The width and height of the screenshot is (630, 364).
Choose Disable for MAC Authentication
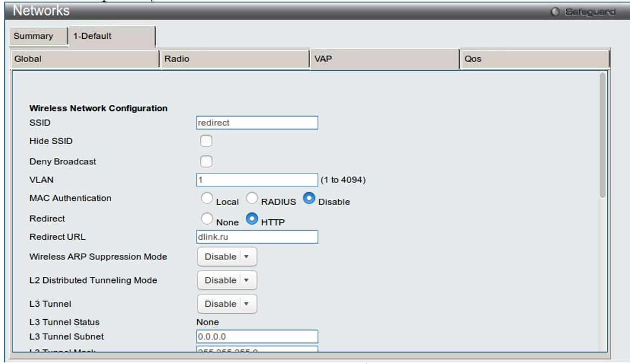pos(309,199)
